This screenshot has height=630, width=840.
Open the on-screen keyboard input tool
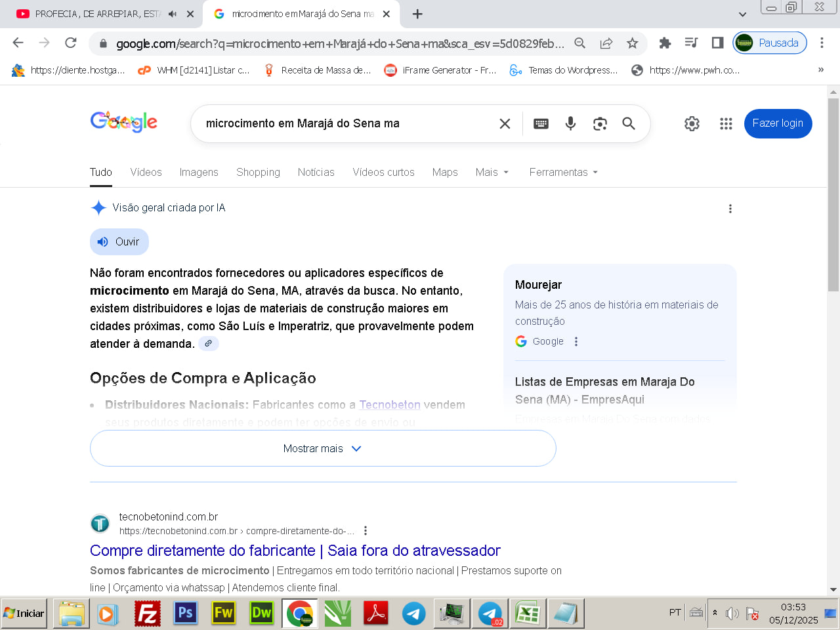click(x=541, y=123)
